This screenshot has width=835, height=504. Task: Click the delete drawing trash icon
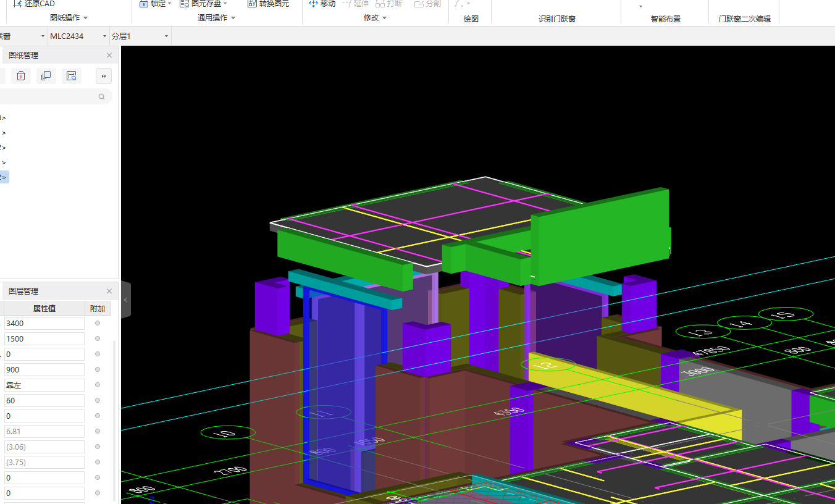(21, 76)
